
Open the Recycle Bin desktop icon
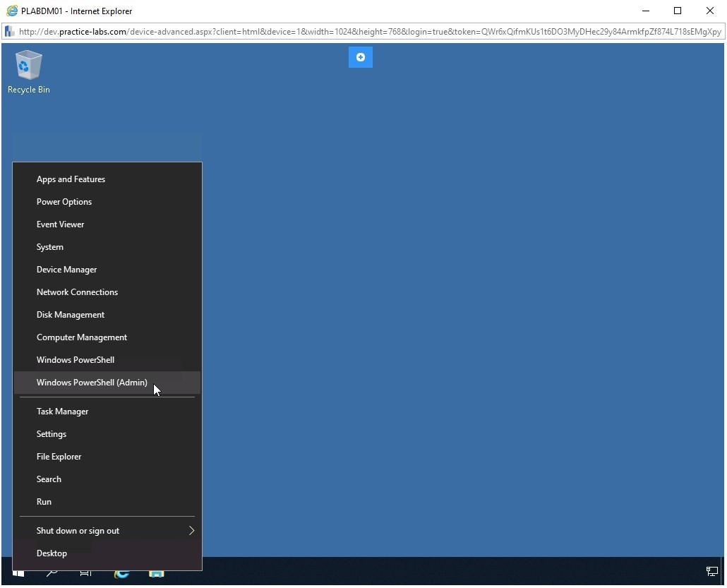[28, 71]
